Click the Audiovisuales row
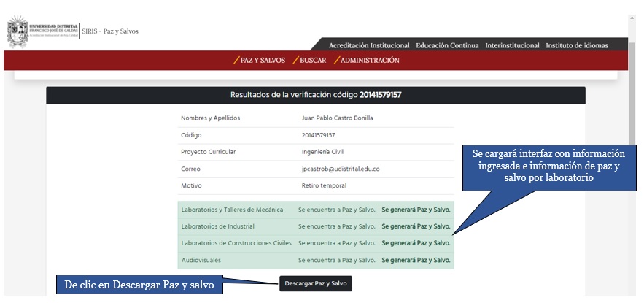 click(315, 260)
